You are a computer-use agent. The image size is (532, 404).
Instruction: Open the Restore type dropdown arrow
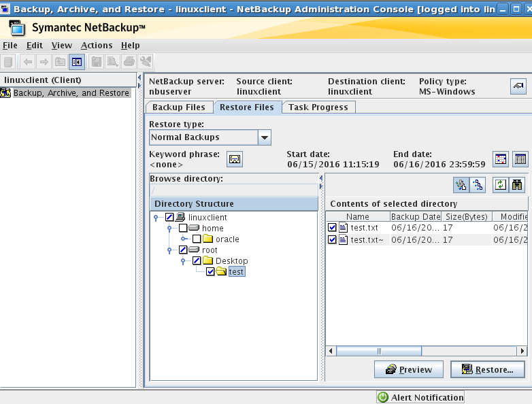click(x=265, y=137)
